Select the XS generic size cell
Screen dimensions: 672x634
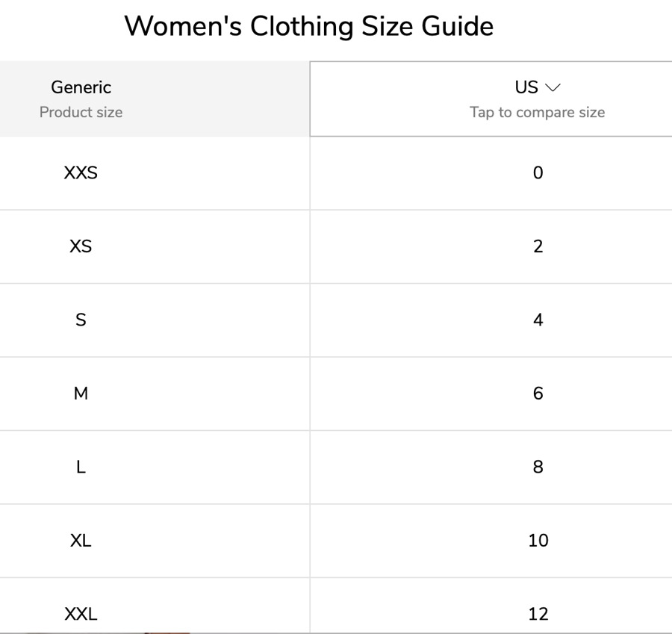81,246
